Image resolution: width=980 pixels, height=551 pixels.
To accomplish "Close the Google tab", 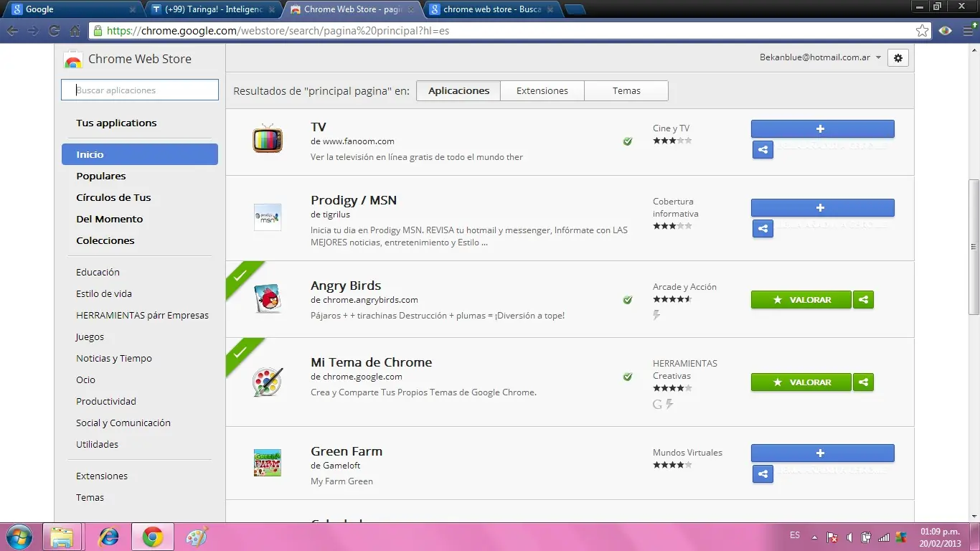I will click(133, 10).
